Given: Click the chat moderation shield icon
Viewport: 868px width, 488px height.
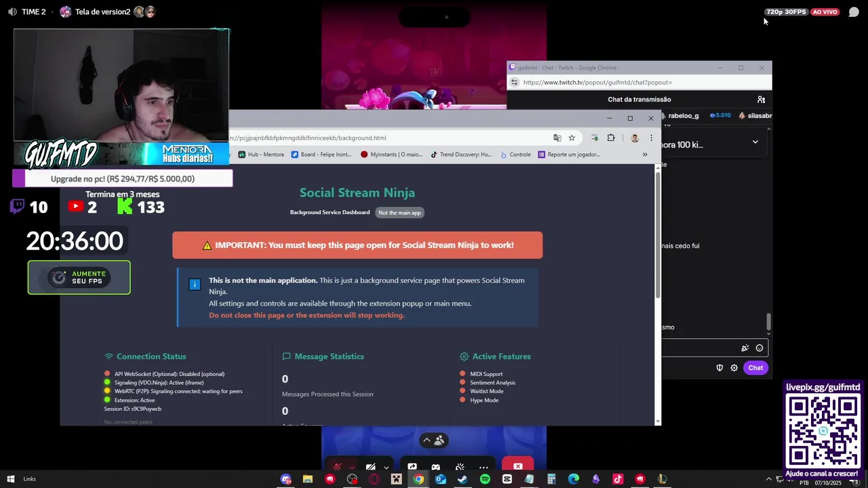Looking at the screenshot, I should 719,368.
